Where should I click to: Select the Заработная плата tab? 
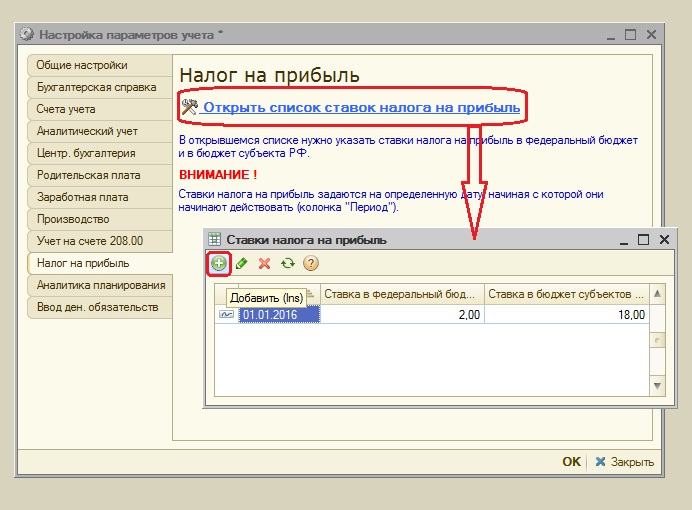pyautogui.click(x=100, y=197)
